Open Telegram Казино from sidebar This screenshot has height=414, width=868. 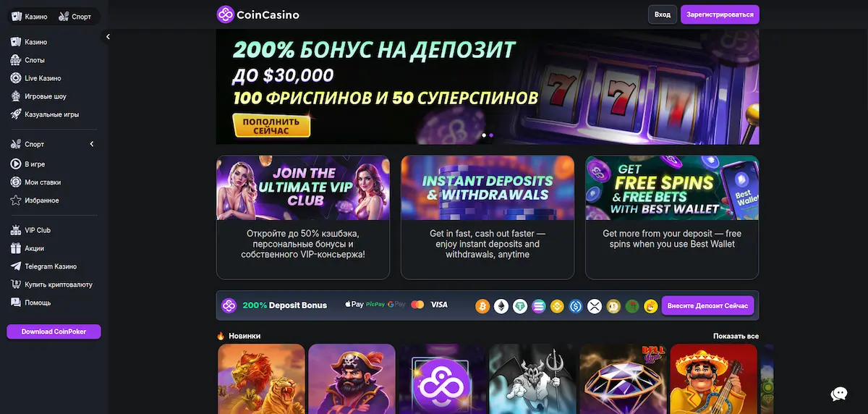(50, 266)
